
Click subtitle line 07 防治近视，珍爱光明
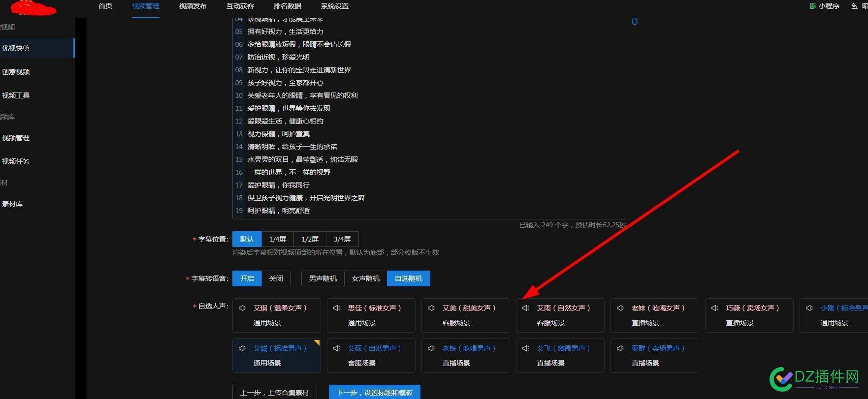coord(279,57)
